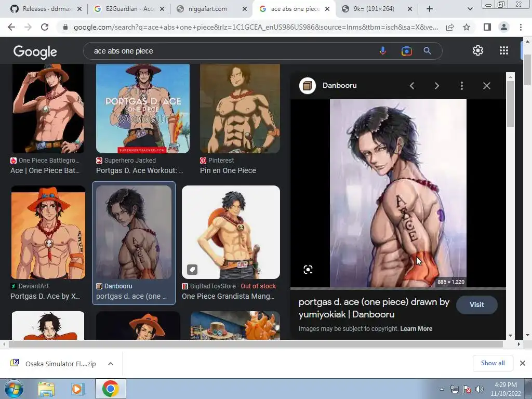Close the downloads bar
532x399 pixels.
pyautogui.click(x=523, y=363)
